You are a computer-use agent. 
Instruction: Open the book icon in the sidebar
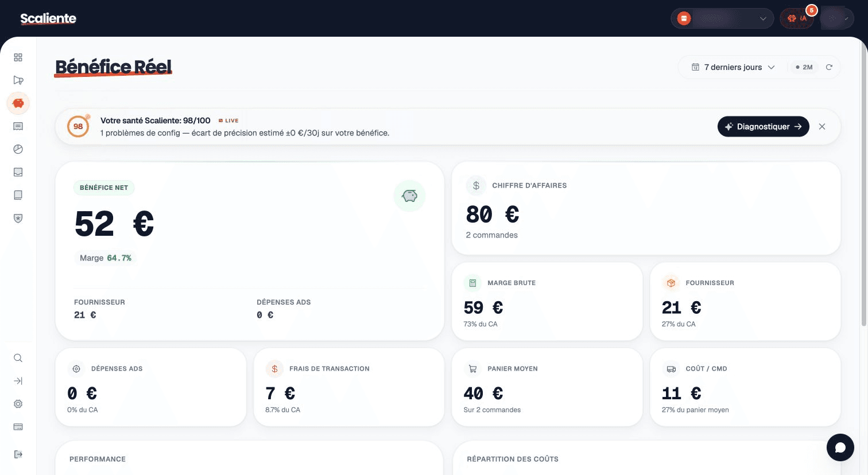pos(18,195)
